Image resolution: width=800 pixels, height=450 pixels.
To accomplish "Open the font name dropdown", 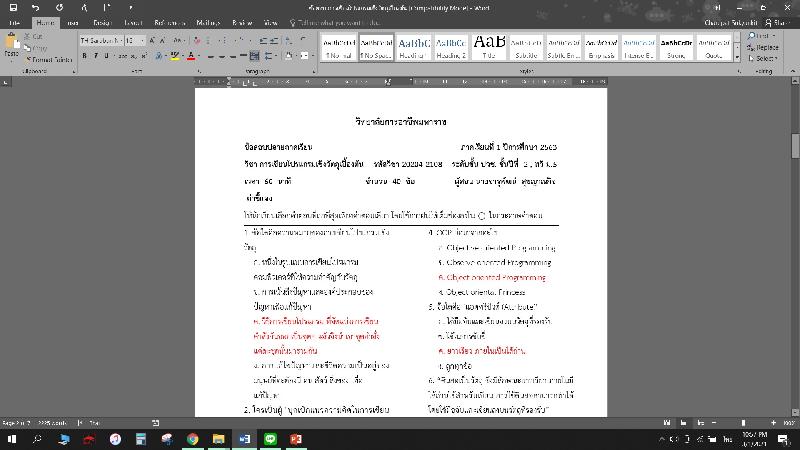I will (x=118, y=41).
